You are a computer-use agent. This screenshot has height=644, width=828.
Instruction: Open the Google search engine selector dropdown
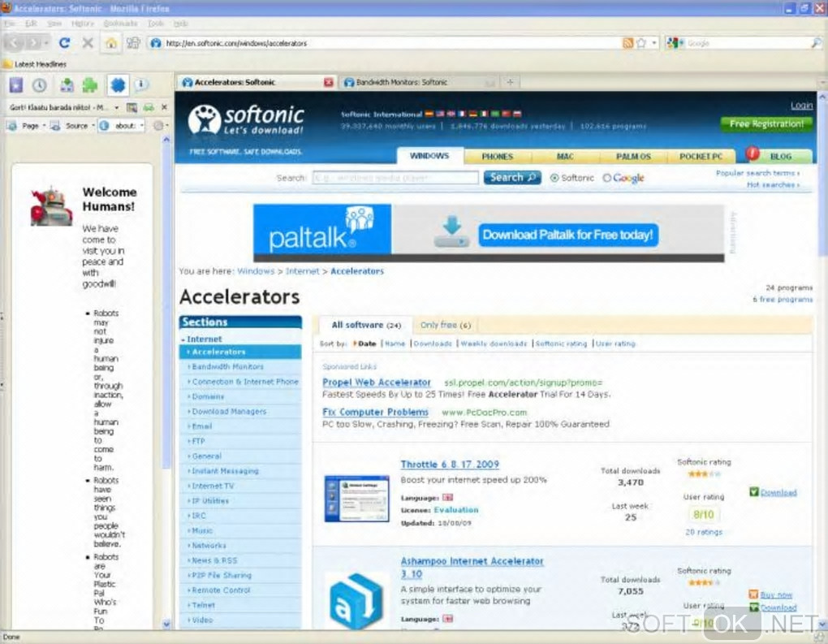[675, 43]
